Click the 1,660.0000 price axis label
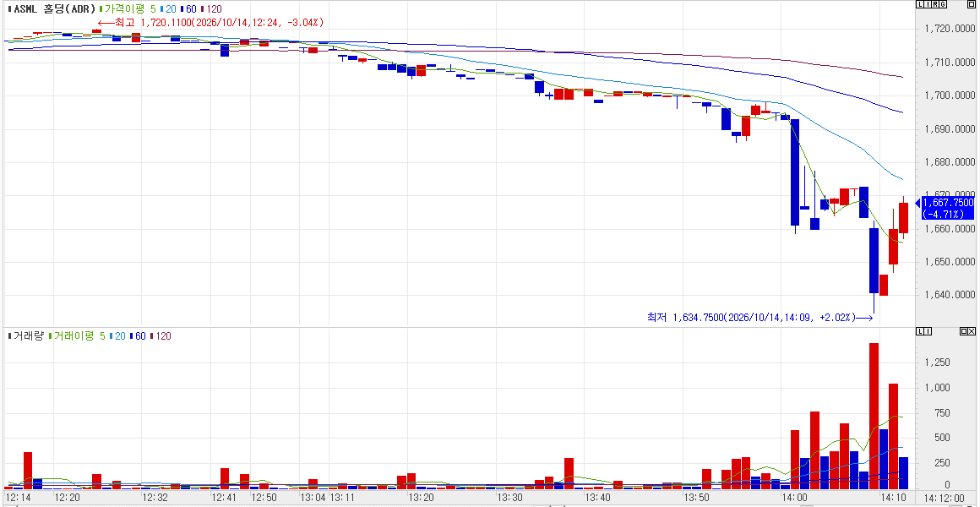 tap(950, 229)
